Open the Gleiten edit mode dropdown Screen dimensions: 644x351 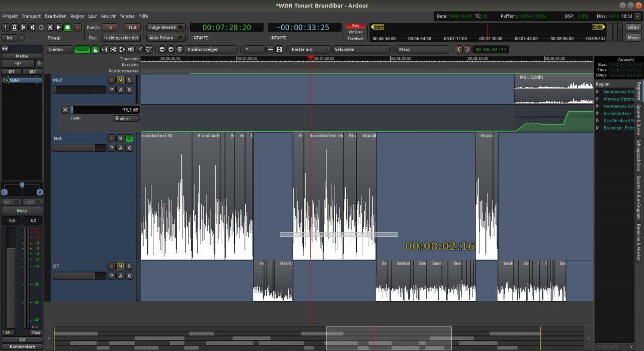pos(58,49)
